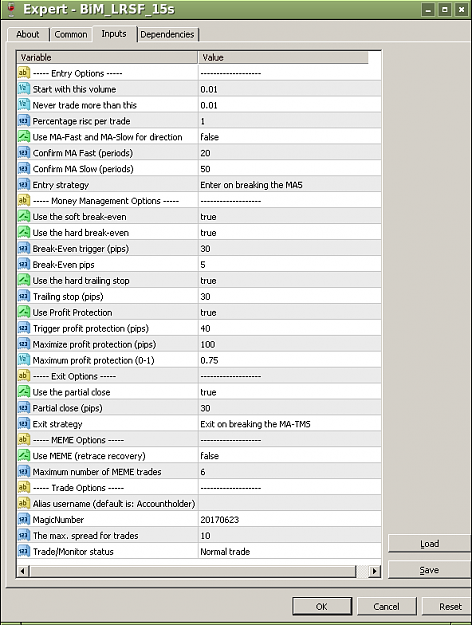
Task: Click the scroll left arrow
Action: (23, 571)
